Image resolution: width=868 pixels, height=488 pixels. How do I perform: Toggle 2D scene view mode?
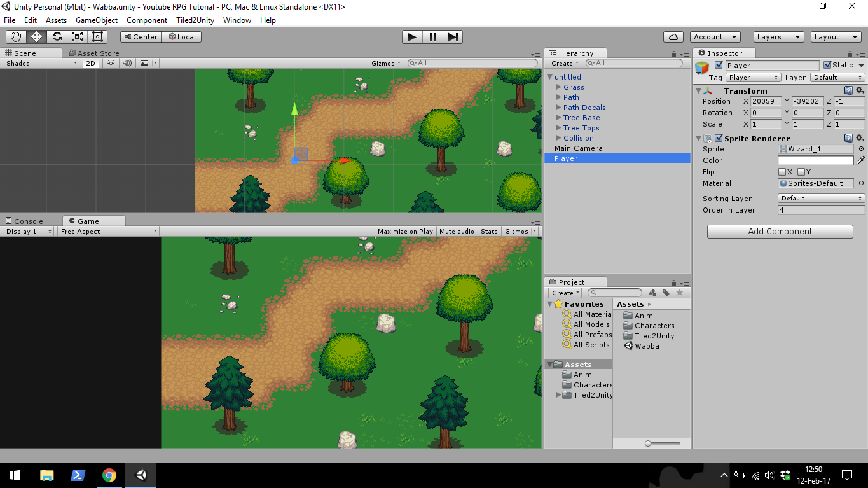[x=91, y=63]
